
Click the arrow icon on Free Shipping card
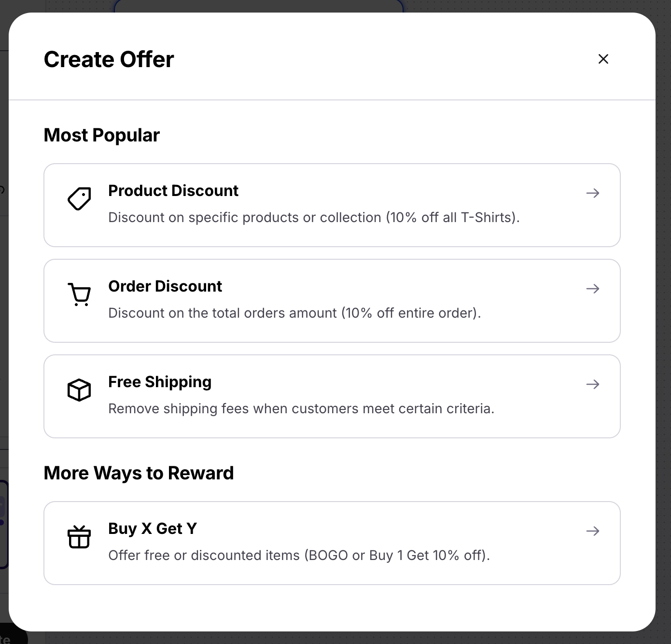pos(593,384)
